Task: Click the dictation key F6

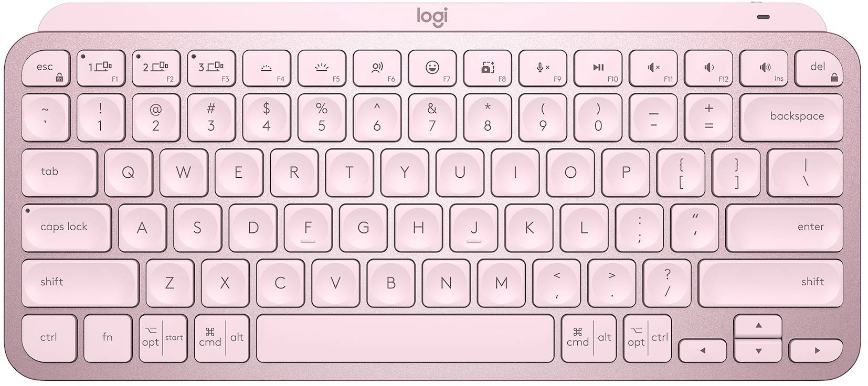Action: (377, 68)
